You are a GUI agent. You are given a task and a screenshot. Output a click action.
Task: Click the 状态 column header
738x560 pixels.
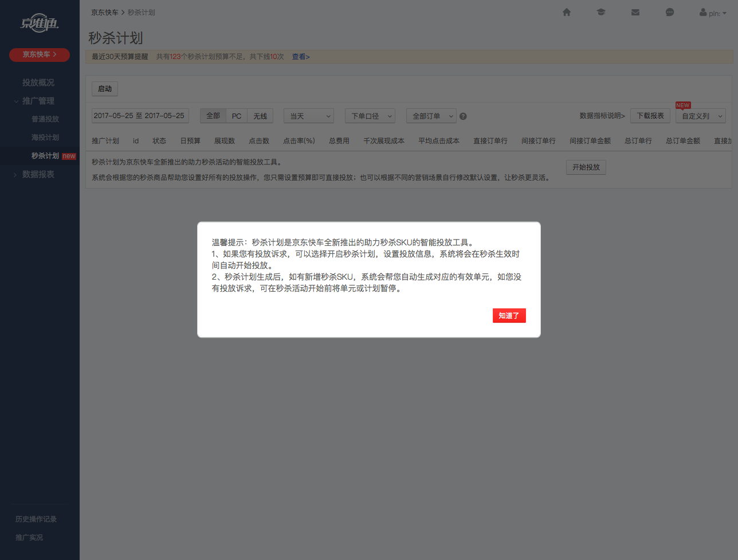tap(159, 141)
